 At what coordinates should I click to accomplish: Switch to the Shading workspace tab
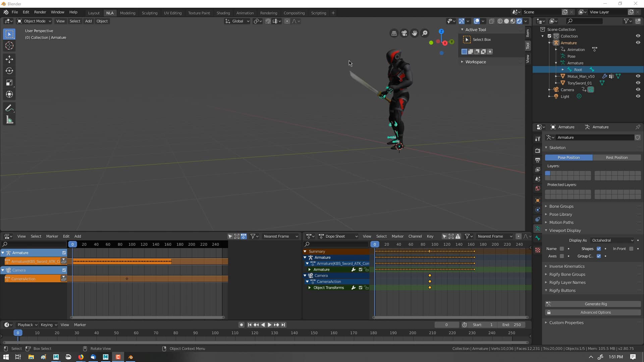223,13
